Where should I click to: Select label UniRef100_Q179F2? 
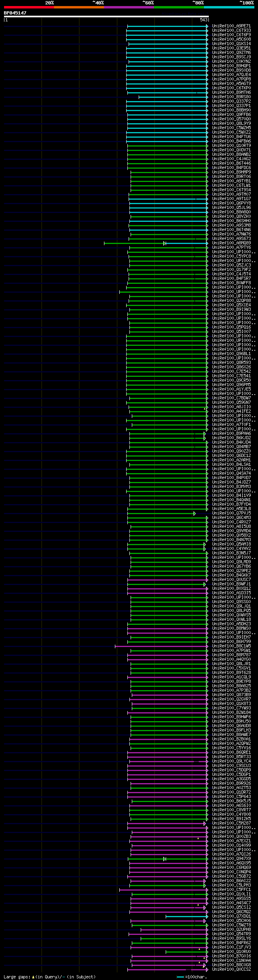tap(231, 270)
